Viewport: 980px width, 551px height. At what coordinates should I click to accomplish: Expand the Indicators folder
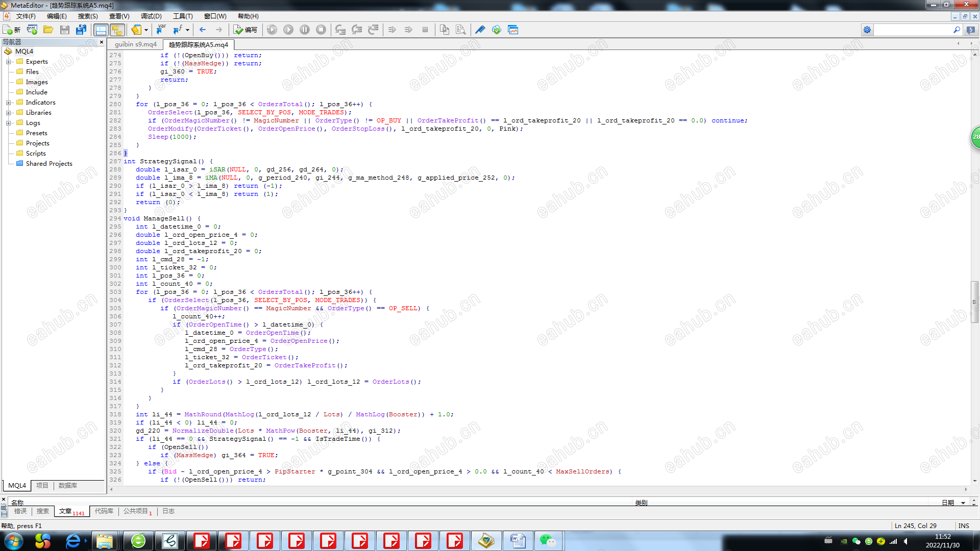(x=8, y=103)
